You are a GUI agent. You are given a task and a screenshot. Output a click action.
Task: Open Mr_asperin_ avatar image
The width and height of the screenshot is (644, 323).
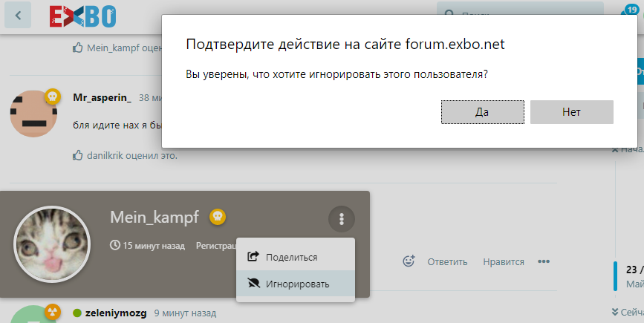click(x=33, y=114)
